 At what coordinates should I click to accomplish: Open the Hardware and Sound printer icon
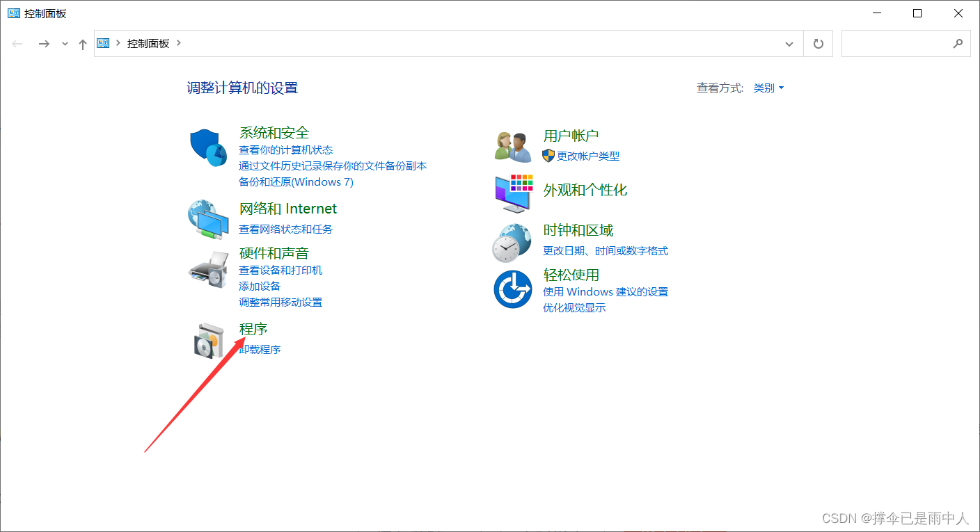[208, 270]
